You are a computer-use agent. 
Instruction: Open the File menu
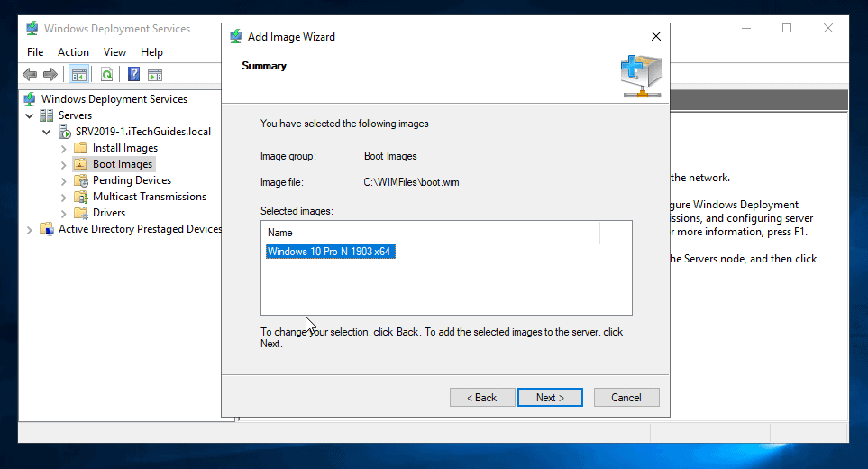[x=35, y=52]
